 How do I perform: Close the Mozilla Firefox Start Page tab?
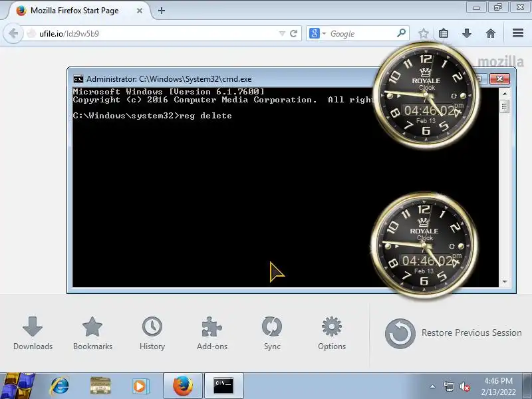[x=140, y=11]
